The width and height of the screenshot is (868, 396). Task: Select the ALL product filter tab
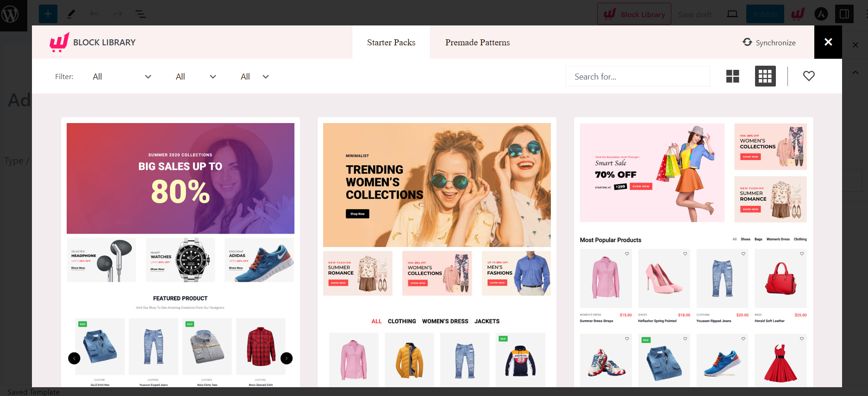tap(376, 321)
